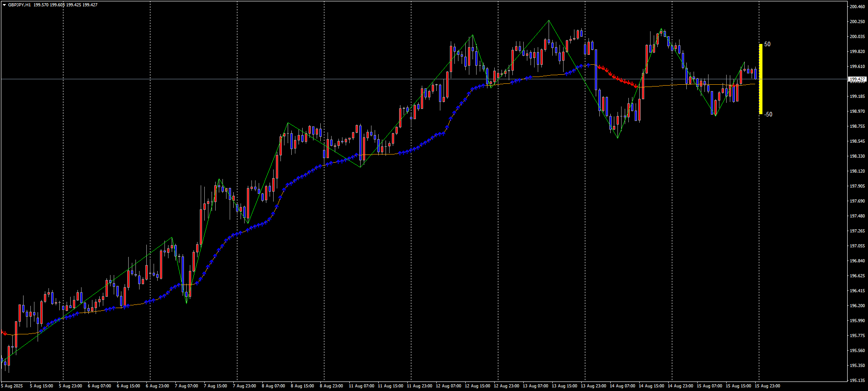Image resolution: width=868 pixels, height=391 pixels.
Task: Click price axis value 199.820
Action: tap(857, 52)
